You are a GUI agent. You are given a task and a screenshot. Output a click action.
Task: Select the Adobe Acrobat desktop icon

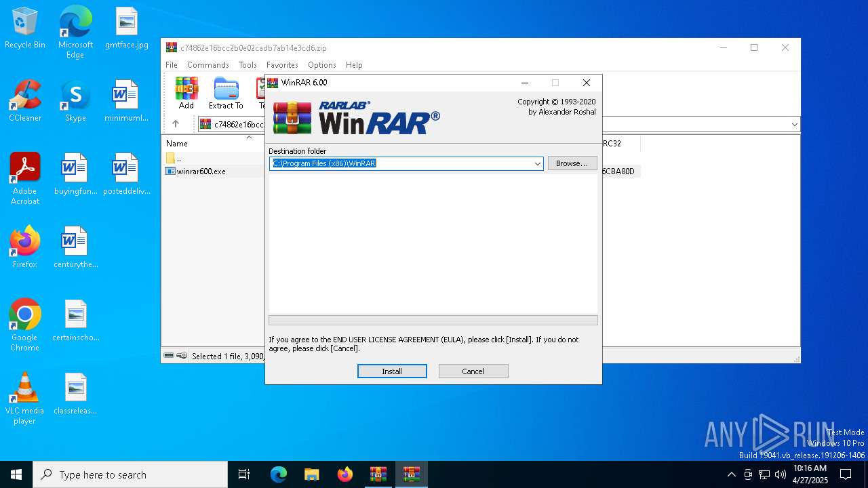pyautogui.click(x=25, y=179)
